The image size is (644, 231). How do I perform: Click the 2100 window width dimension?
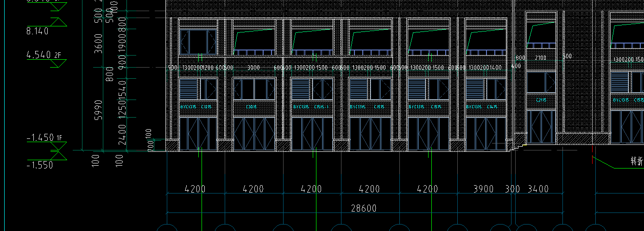point(541,58)
